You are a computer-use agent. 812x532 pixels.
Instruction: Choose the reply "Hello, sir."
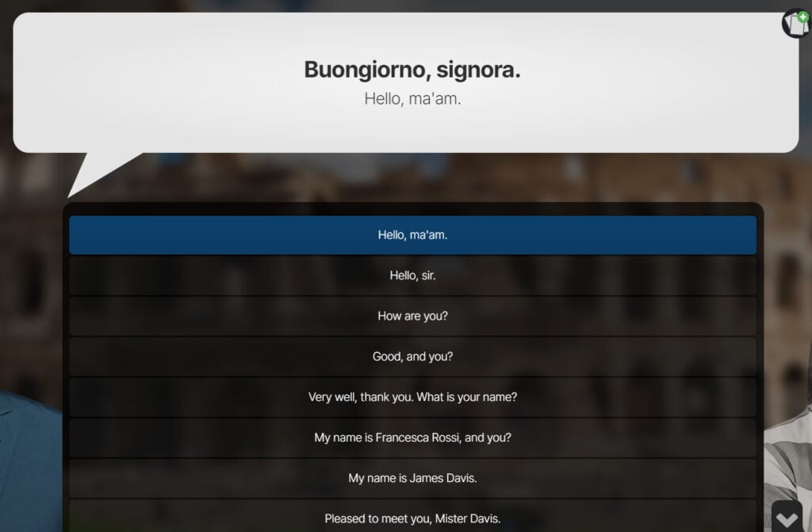click(x=413, y=275)
